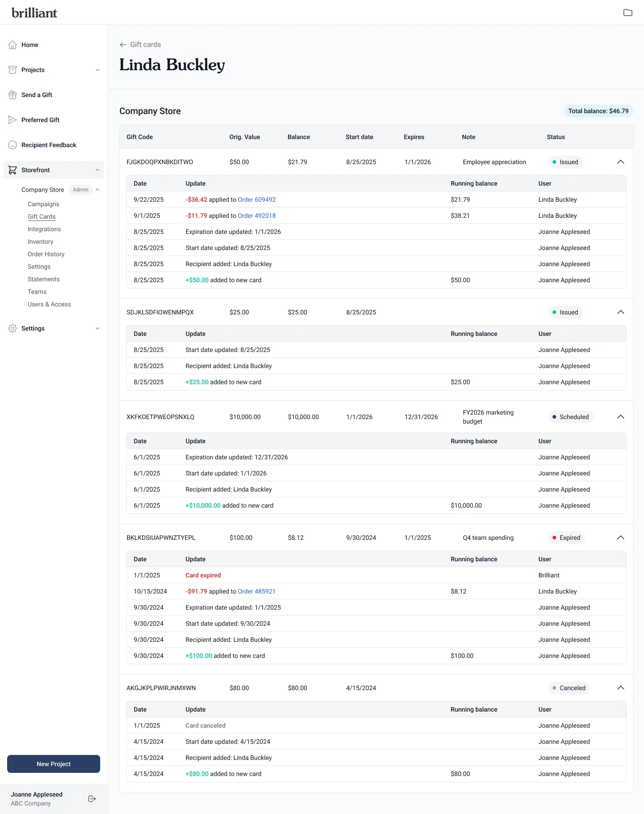Screen dimensions: 644x814
Task: Click the Total balance badge
Action: [598, 111]
